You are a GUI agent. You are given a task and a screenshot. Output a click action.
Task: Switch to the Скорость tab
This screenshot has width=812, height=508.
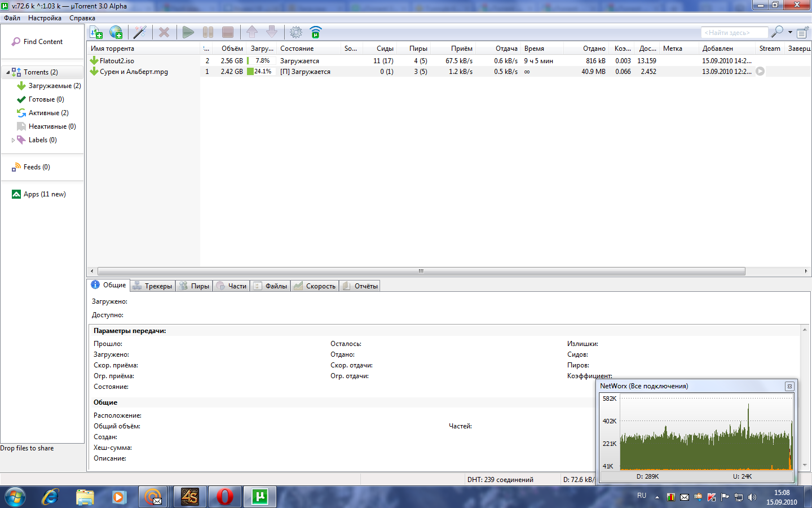[x=315, y=286]
